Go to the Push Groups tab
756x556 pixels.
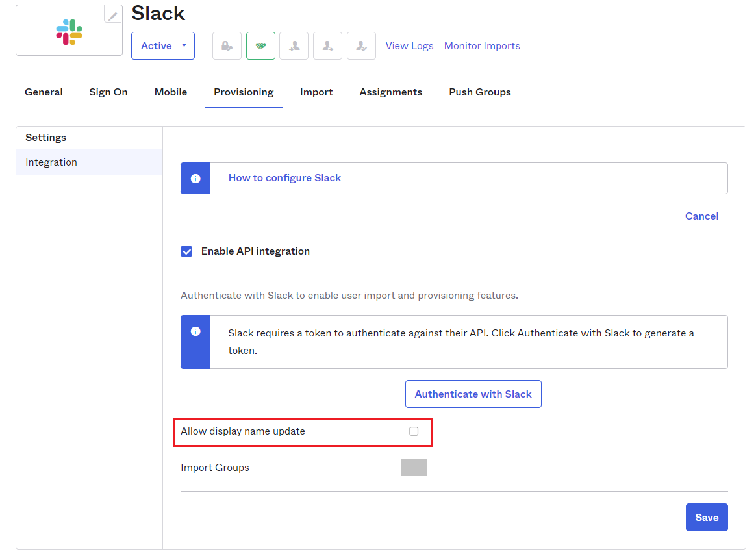[x=480, y=92]
